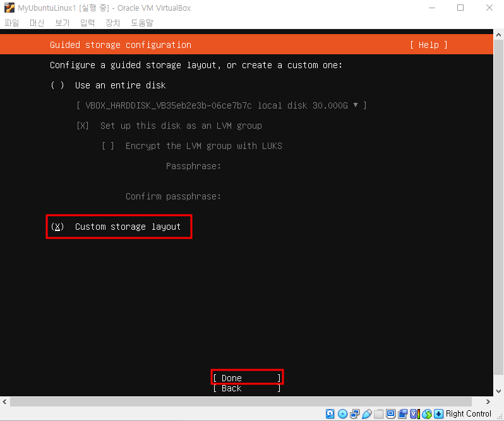This screenshot has height=421, width=504.
Task: Open the network adapters status icon
Action: (x=355, y=413)
